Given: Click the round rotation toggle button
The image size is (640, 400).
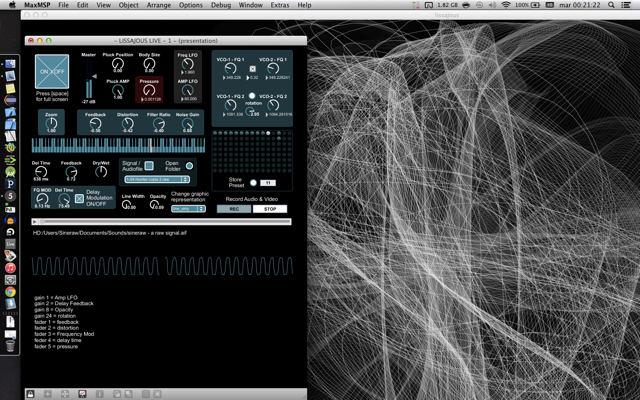Looking at the screenshot, I should point(252,96).
